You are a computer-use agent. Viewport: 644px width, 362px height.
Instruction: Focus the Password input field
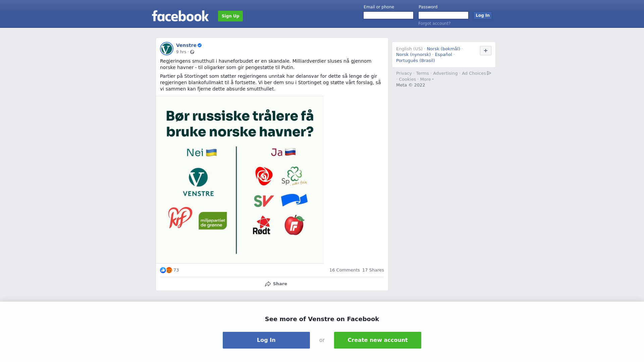443,15
